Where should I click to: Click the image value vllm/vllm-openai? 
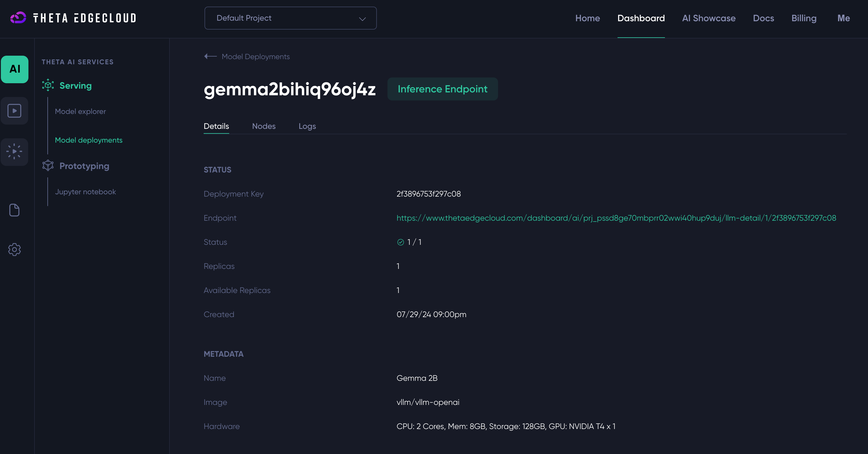tap(428, 402)
